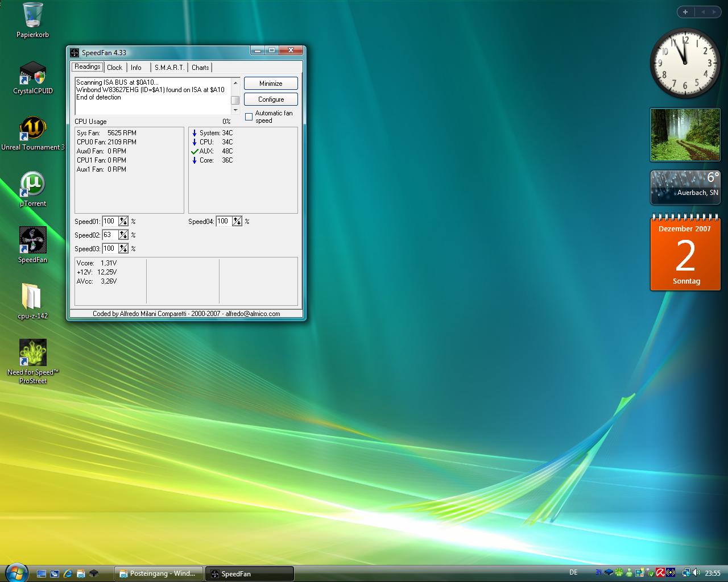Open Posteingang taskbar button

point(159,573)
